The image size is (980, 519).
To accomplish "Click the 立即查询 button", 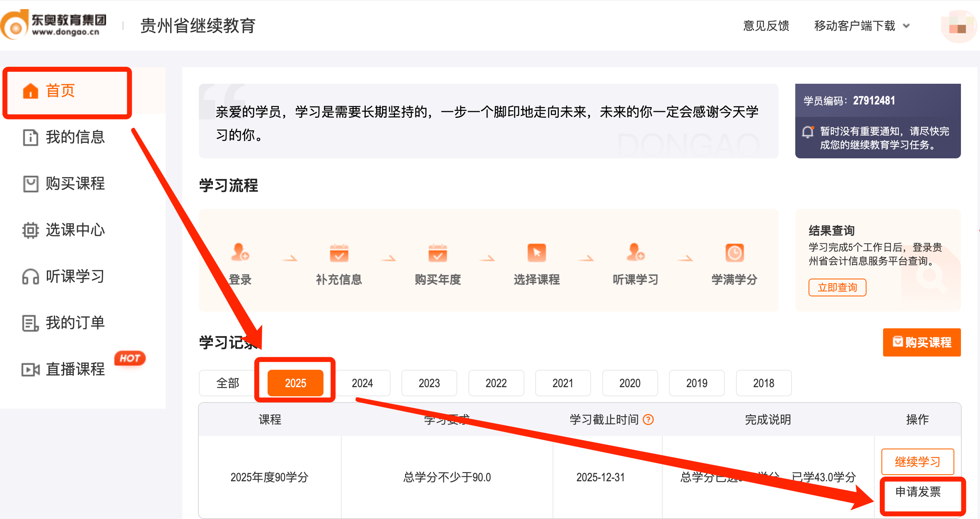I will point(837,287).
